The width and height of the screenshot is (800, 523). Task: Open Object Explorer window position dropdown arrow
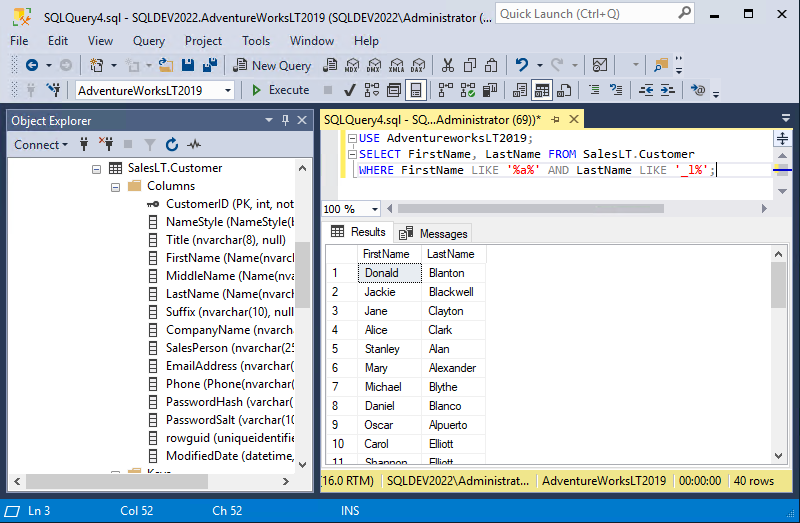pos(269,120)
